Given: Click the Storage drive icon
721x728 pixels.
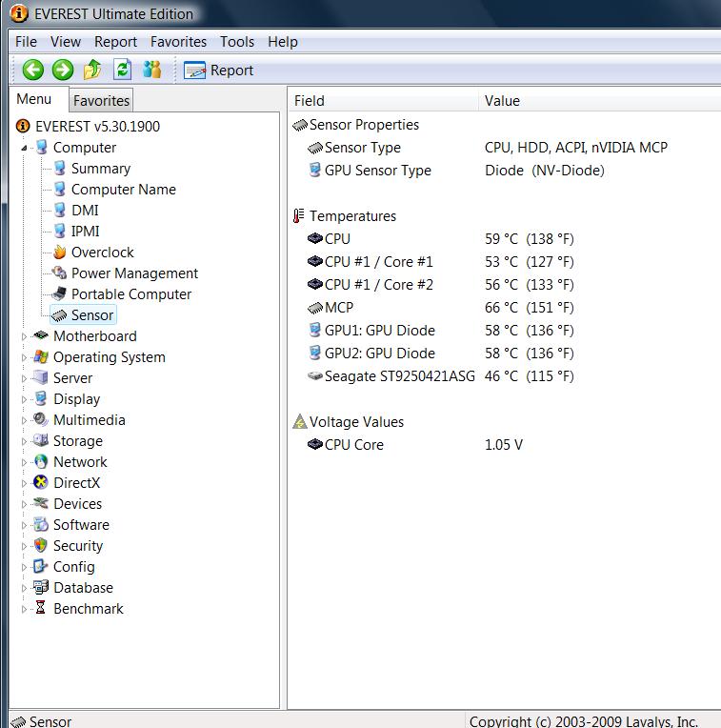Looking at the screenshot, I should point(41,440).
